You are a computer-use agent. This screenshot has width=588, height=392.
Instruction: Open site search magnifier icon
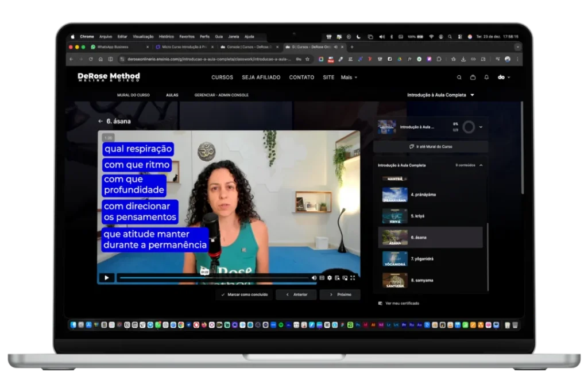coord(459,77)
